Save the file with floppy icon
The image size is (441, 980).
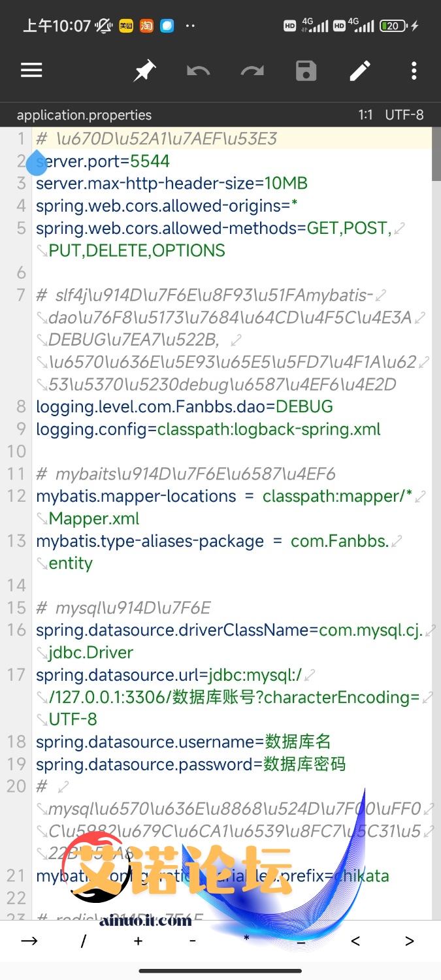click(x=306, y=71)
